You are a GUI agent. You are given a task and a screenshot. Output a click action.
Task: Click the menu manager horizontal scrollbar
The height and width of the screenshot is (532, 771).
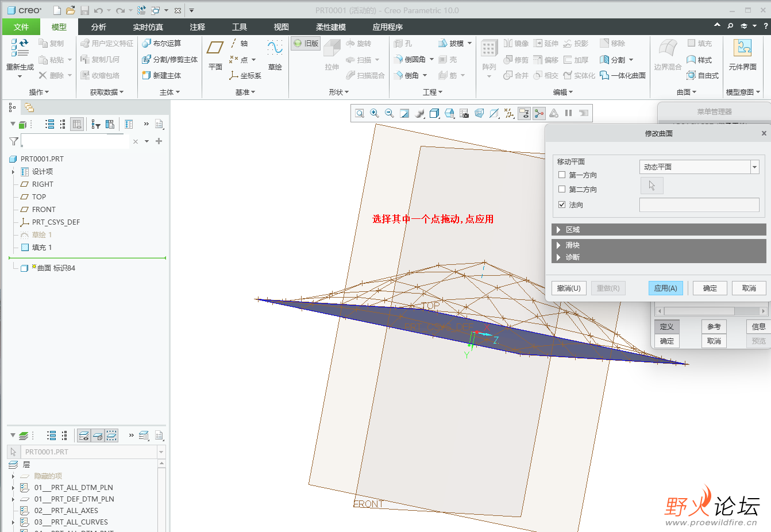tap(711, 311)
